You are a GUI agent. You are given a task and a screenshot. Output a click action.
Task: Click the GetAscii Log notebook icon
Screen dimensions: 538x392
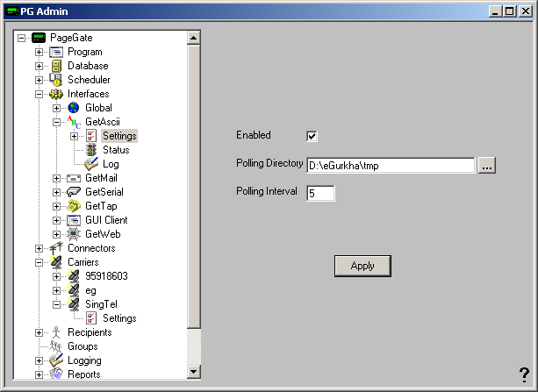click(91, 164)
